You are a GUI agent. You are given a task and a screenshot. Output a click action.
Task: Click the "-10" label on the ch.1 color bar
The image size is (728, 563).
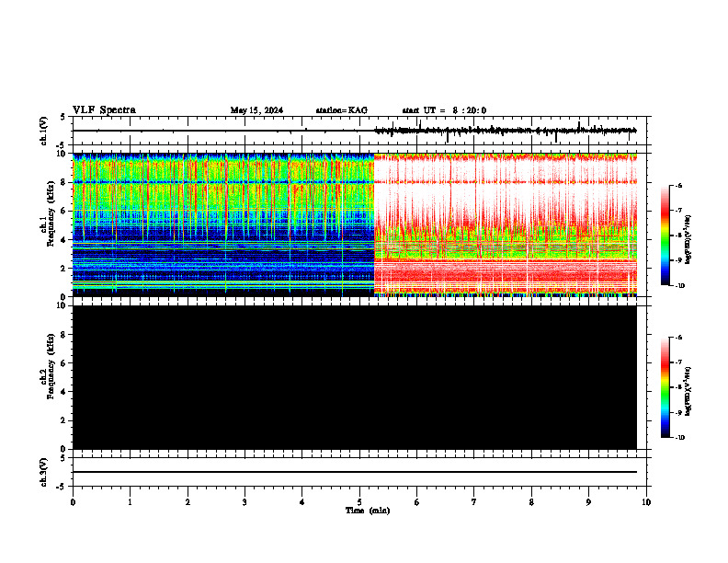679,286
